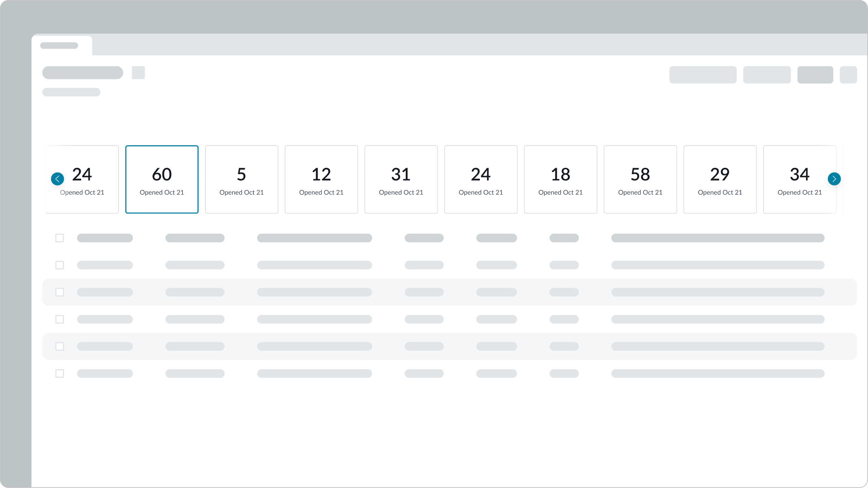Switch to the open browser tab
Image resolution: width=868 pixels, height=488 pixels.
coord(62,45)
